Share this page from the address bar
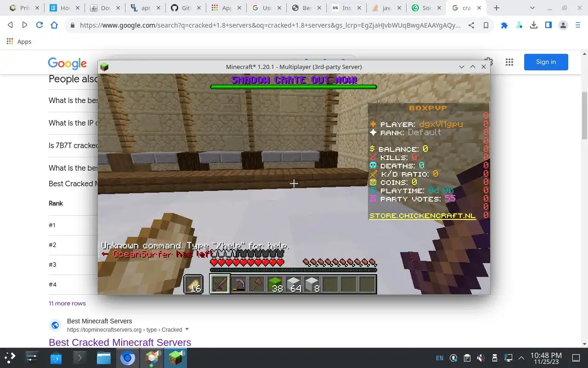This screenshot has width=588, height=368. 471,25
